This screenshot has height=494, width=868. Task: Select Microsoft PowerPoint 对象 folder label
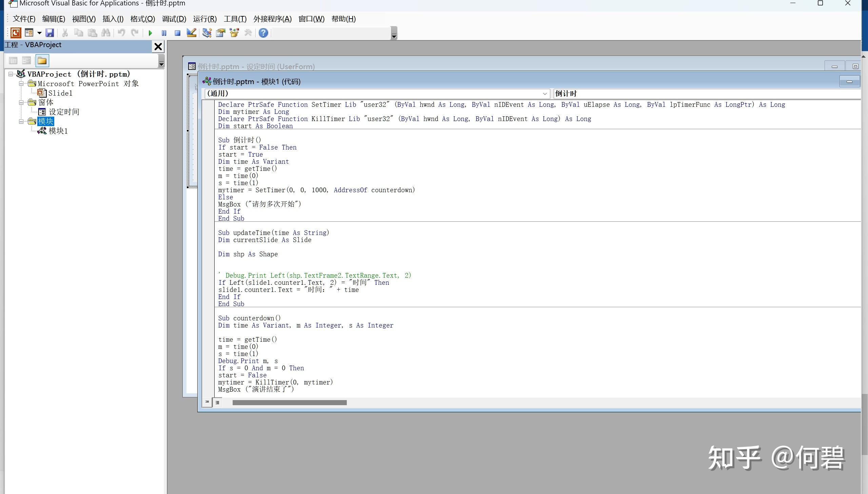(x=88, y=83)
